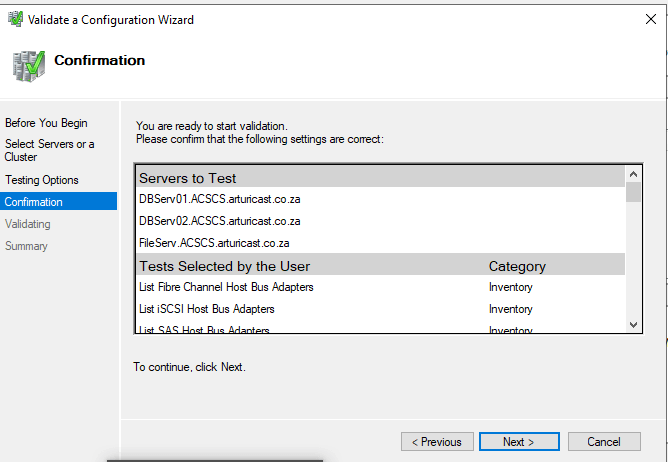The height and width of the screenshot is (462, 668).
Task: Click the Next button
Action: pos(518,441)
